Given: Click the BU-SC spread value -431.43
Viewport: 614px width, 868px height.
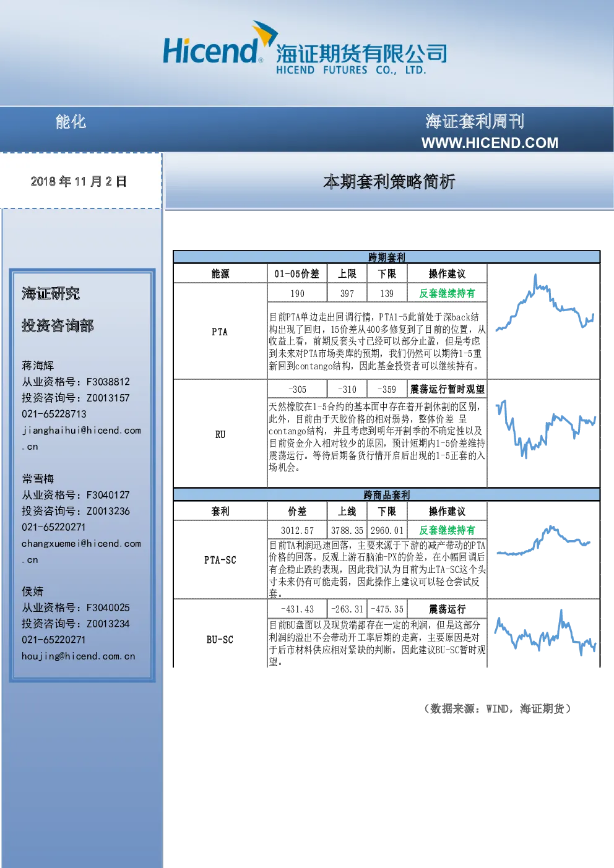Looking at the screenshot, I should click(297, 609).
